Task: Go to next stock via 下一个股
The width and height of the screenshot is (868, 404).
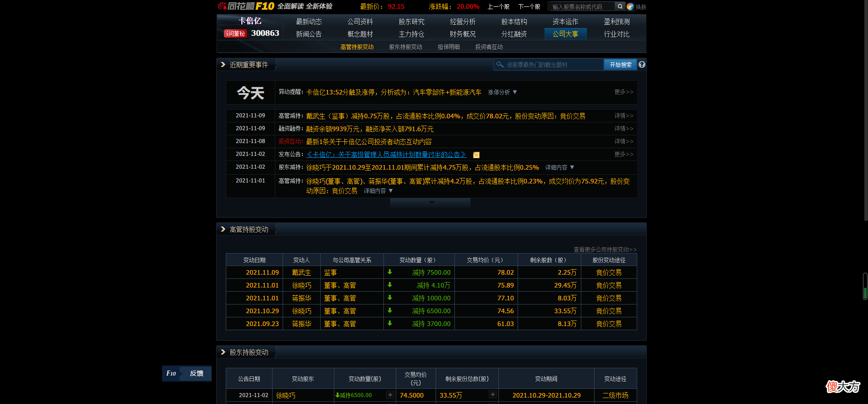Action: [529, 6]
